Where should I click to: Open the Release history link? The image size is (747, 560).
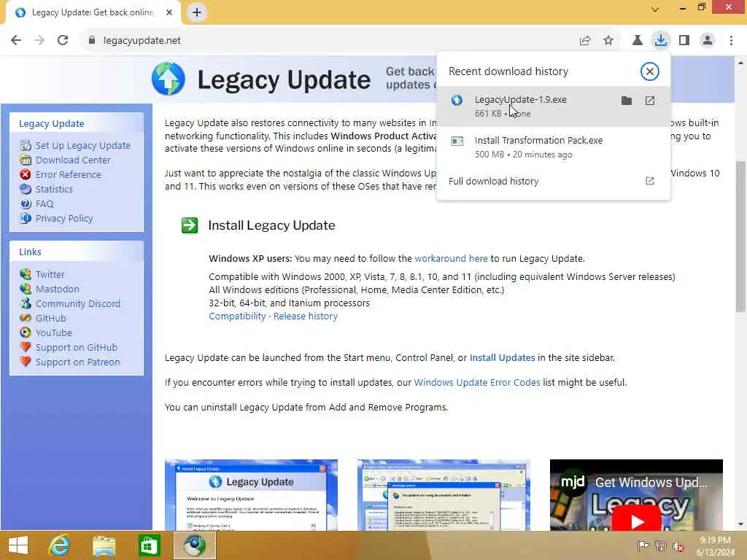tap(306, 316)
